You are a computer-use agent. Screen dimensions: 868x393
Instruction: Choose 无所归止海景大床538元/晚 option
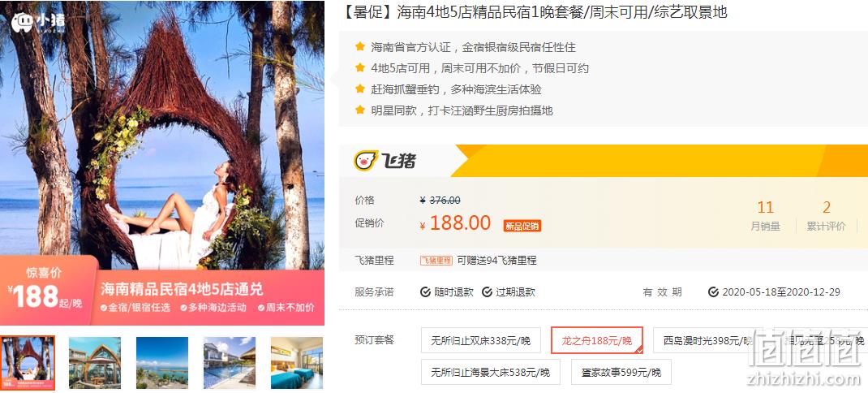(x=491, y=372)
